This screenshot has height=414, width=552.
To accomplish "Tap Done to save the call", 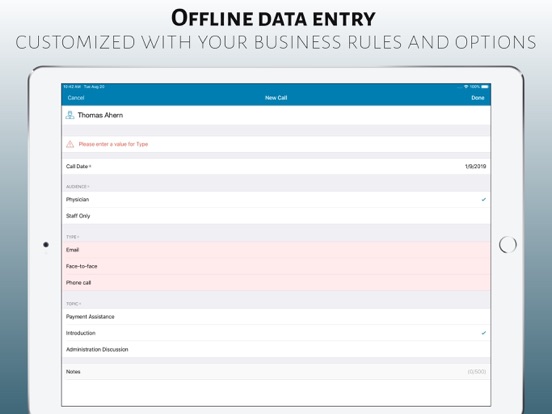I will (x=478, y=98).
